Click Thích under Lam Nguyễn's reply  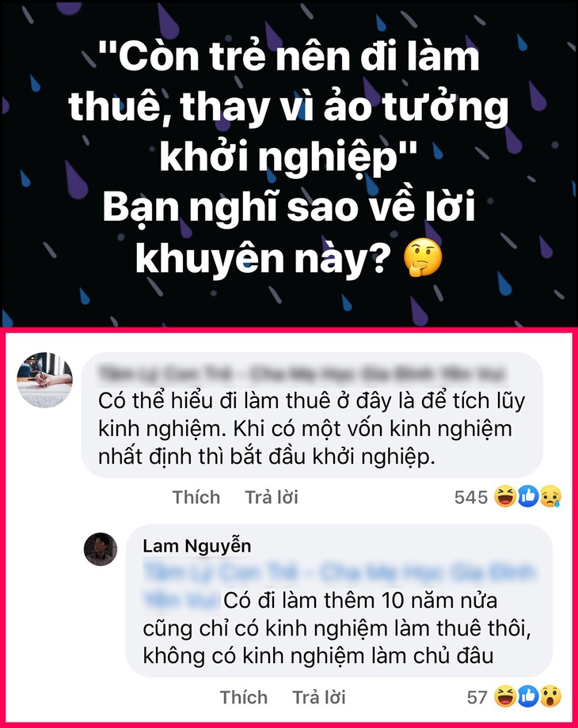(243, 697)
